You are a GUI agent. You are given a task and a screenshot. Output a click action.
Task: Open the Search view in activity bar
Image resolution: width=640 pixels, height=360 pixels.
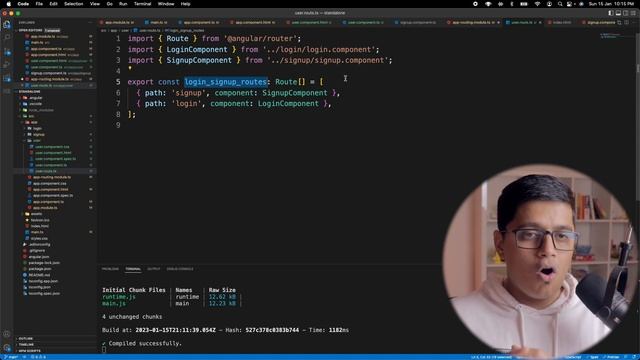(7, 38)
